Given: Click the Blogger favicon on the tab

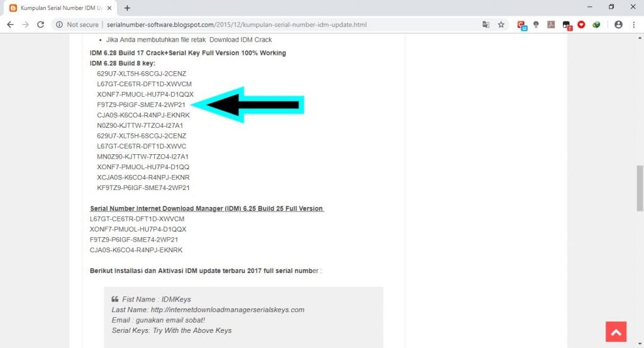Looking at the screenshot, I should [x=13, y=8].
